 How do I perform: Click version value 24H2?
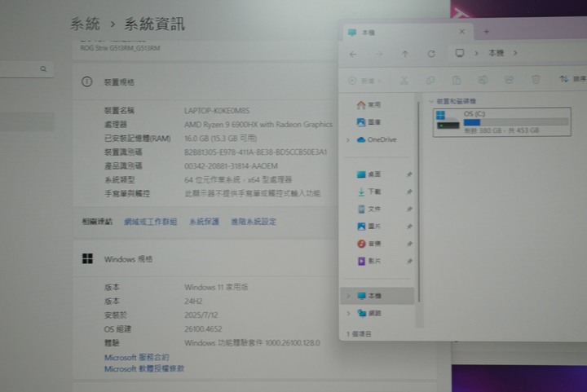pos(193,301)
